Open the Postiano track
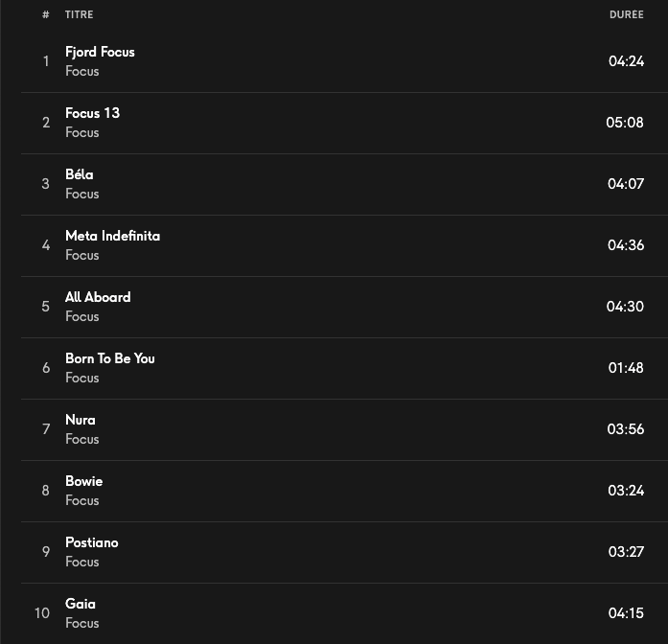 click(92, 542)
